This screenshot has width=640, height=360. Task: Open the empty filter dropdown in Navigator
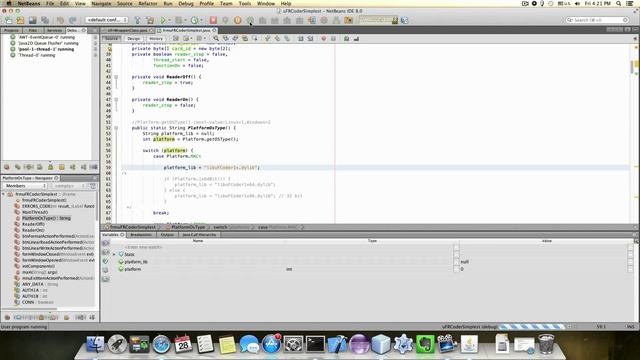coord(68,186)
